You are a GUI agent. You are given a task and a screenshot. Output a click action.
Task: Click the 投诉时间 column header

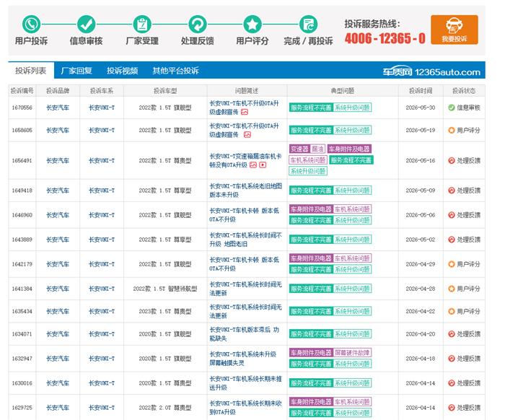(421, 91)
